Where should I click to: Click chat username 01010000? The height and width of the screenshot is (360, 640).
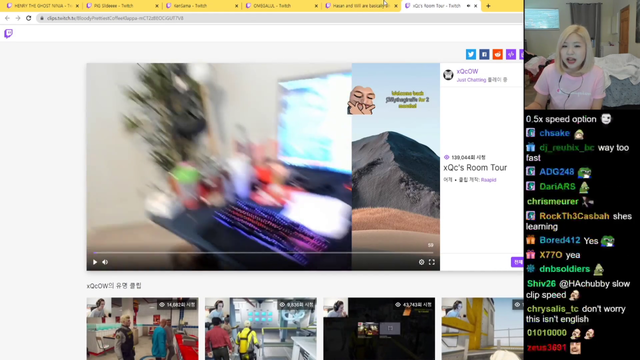tap(547, 333)
